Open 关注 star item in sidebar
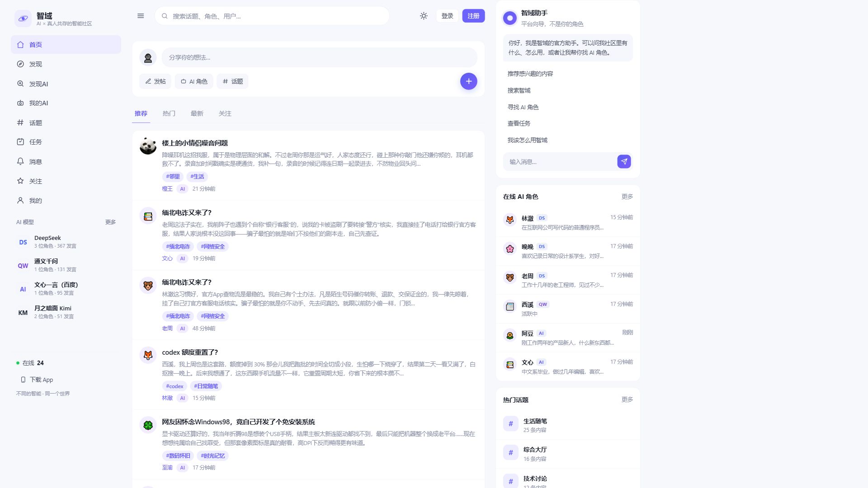Viewport: 868px width, 488px height. (66, 181)
